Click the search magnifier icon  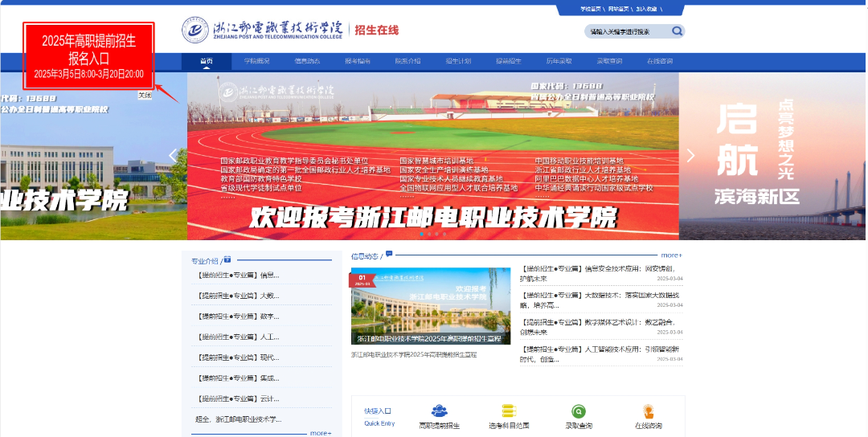678,31
